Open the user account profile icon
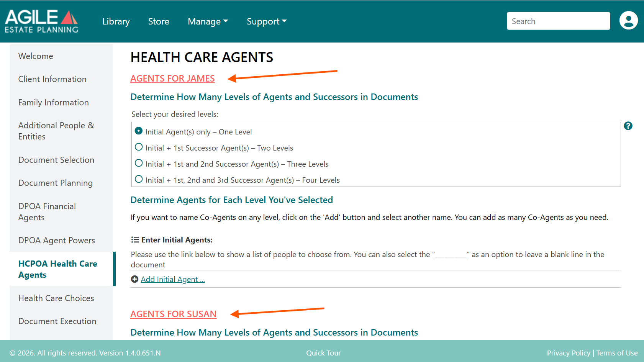This screenshot has width=644, height=362. (628, 21)
